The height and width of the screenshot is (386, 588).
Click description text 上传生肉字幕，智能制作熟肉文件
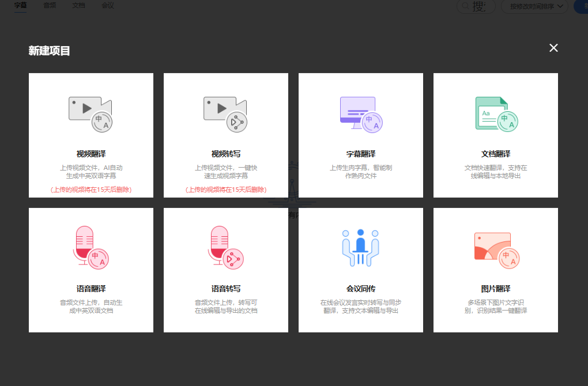(361, 172)
